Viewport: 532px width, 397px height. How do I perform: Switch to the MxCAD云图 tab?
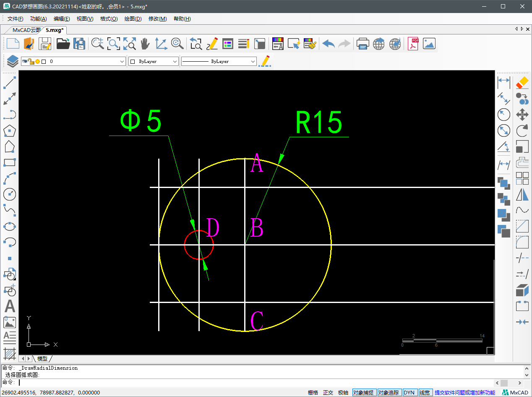pos(26,30)
